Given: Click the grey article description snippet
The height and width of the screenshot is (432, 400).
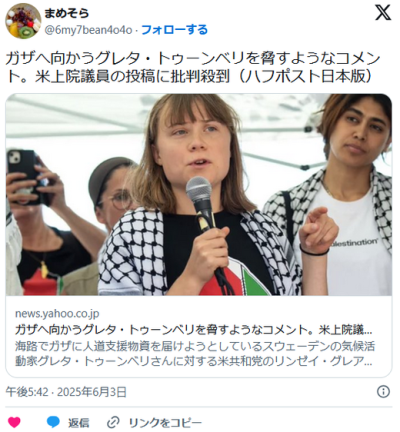Looking at the screenshot, I should click(195, 354).
